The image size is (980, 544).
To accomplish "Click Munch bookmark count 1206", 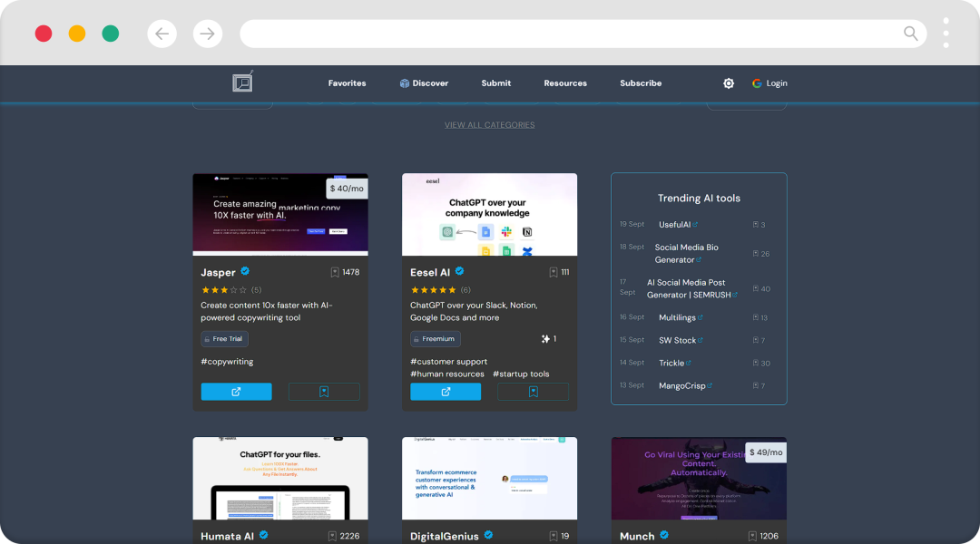I will pos(763,536).
